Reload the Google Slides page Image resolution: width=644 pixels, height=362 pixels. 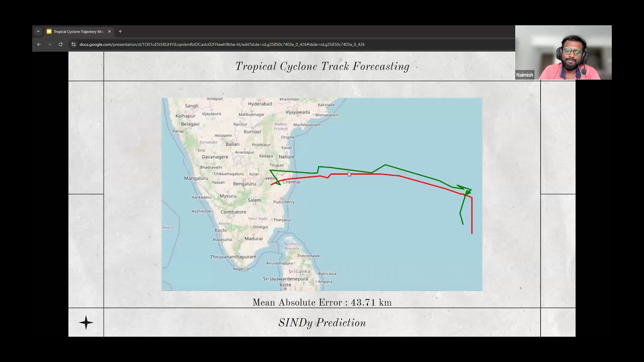(x=60, y=44)
